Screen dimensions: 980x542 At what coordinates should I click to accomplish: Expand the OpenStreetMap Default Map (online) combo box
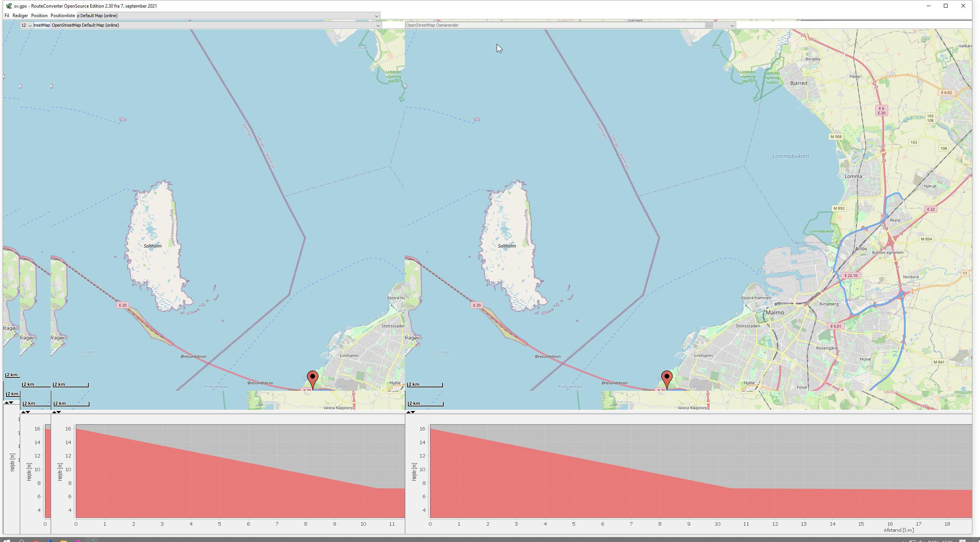[x=378, y=25]
